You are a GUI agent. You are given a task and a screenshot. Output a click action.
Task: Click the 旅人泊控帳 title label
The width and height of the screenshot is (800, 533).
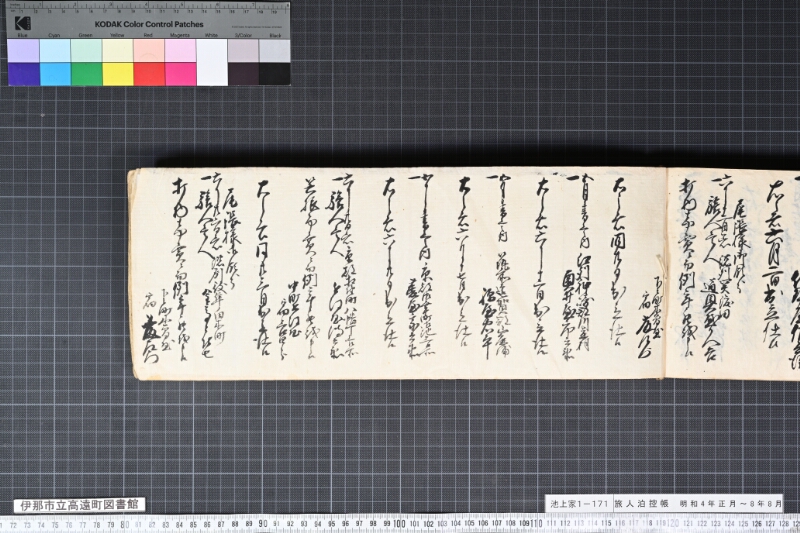641,503
